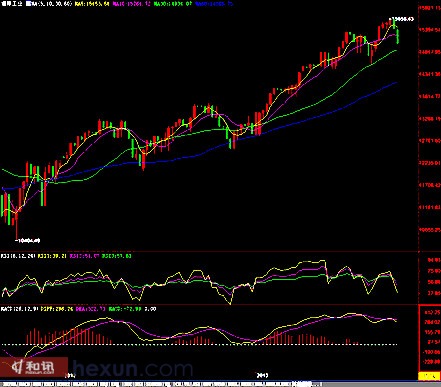Screen dimensions: 441x387
Task: Click the 2013 year marker on time axis
Action: (x=263, y=375)
